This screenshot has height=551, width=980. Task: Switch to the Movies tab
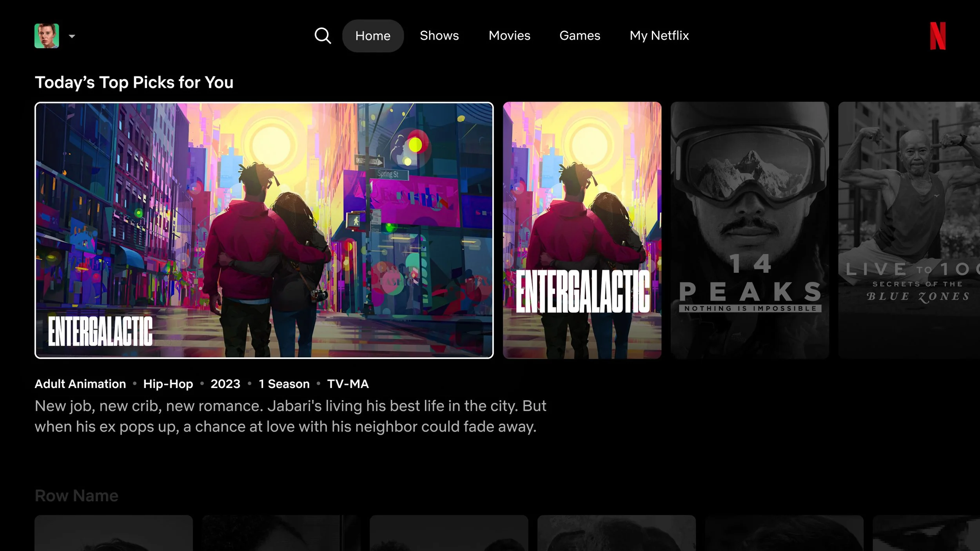[509, 36]
